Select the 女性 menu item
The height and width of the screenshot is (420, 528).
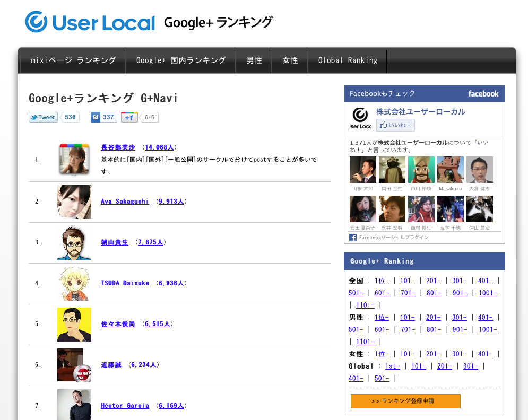click(290, 60)
